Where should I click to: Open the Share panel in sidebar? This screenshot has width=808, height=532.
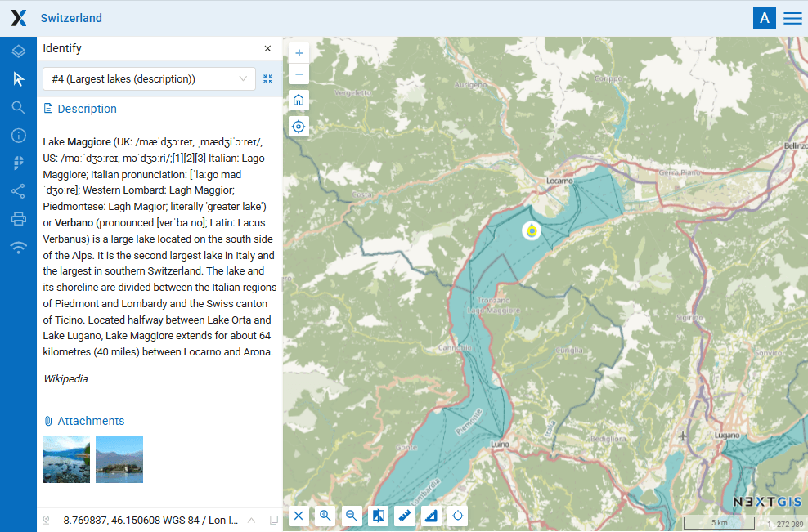tap(18, 191)
